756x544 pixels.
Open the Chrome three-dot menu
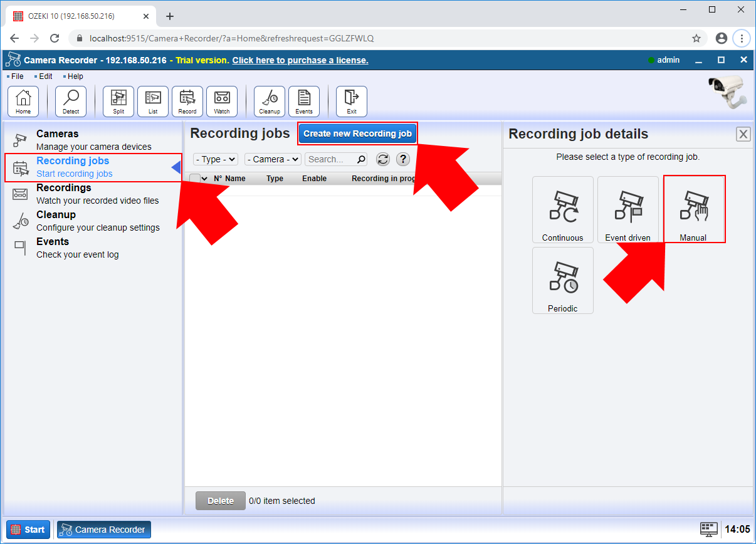point(742,38)
